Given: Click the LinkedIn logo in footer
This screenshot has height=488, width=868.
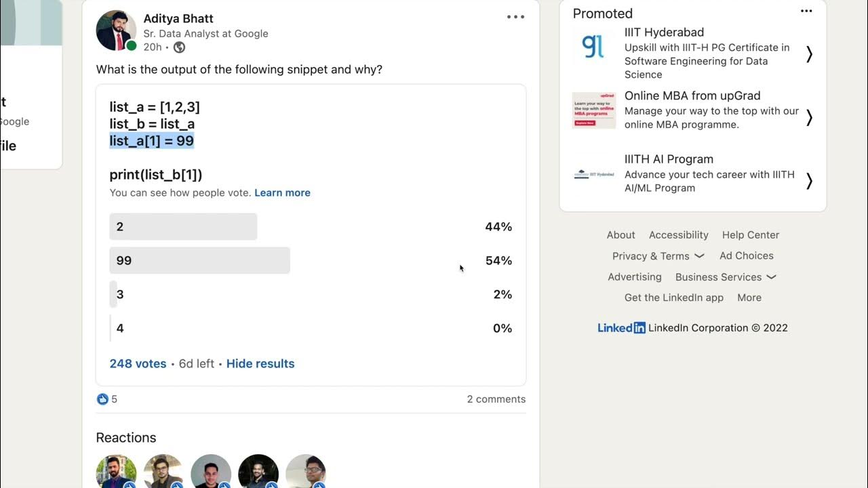Looking at the screenshot, I should [x=621, y=328].
